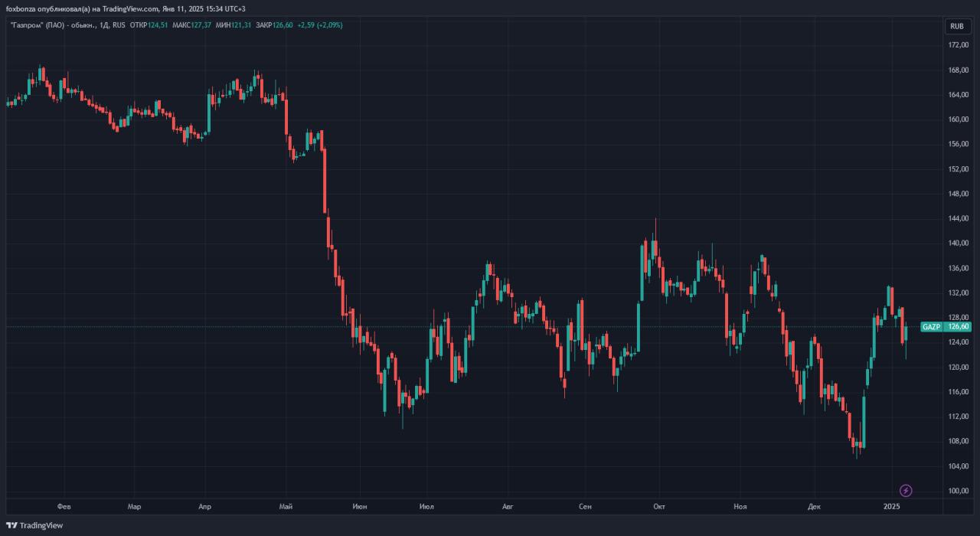
Task: Open the RUB currency selector
Action: 956,26
